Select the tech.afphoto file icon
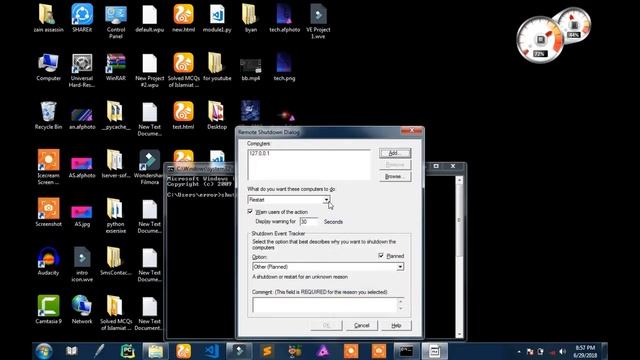Screen dimensions: 640x360 (284, 18)
